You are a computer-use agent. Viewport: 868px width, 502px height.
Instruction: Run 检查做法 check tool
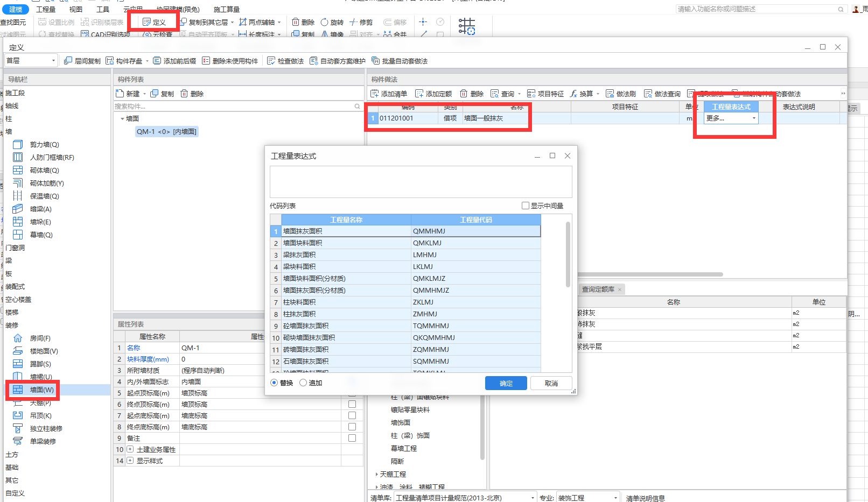tap(285, 61)
